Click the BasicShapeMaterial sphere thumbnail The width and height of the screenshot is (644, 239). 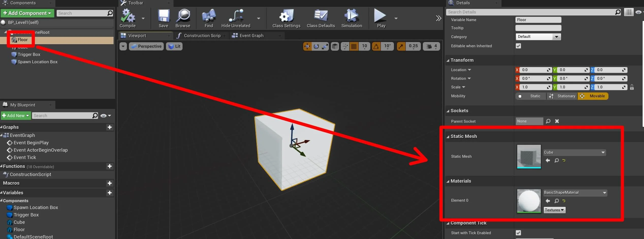[x=529, y=201]
